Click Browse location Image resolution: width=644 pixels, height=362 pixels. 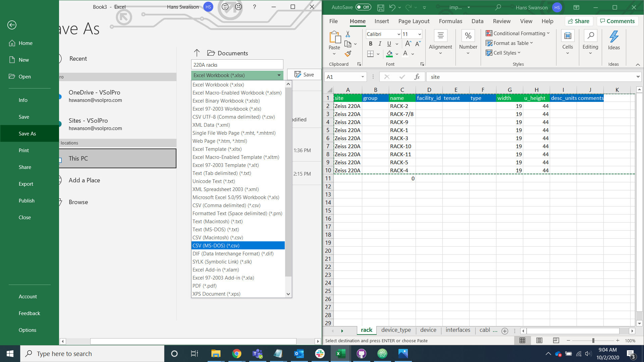(x=78, y=202)
